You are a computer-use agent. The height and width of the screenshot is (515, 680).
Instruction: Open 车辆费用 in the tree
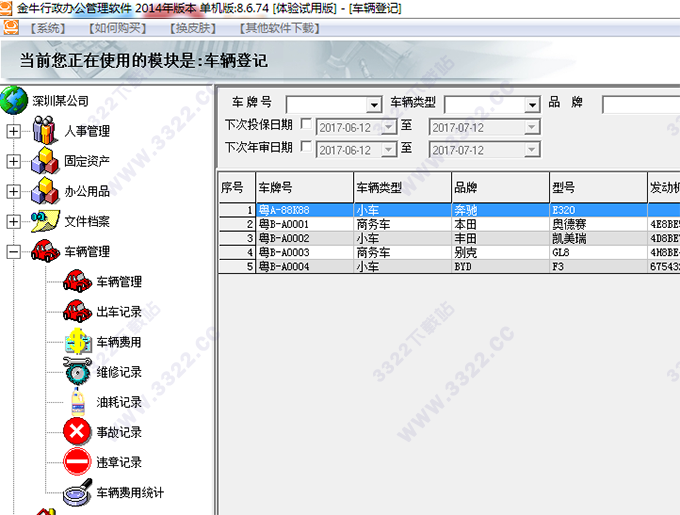119,342
